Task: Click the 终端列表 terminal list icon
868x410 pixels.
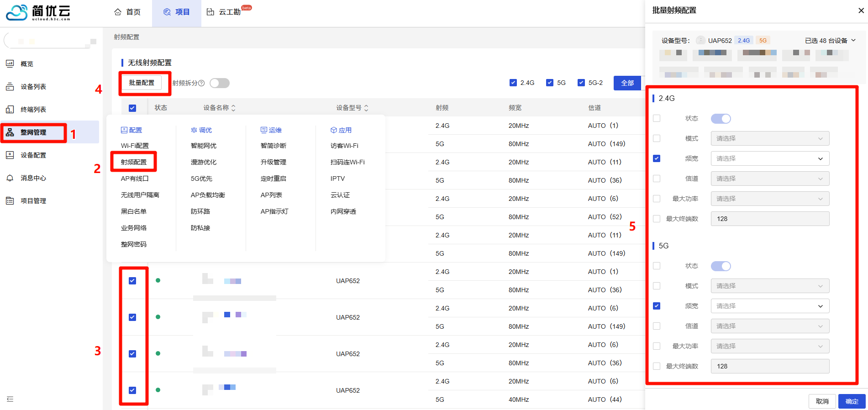Action: [10, 110]
